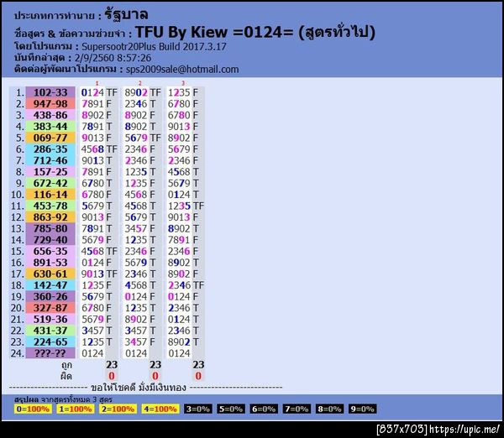504x438 pixels.
Task: Click the black 7=0% summary box
Action: (297, 409)
